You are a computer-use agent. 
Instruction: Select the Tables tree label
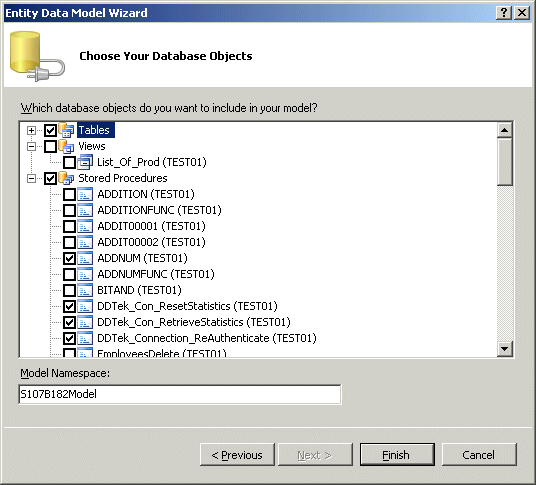coord(95,130)
